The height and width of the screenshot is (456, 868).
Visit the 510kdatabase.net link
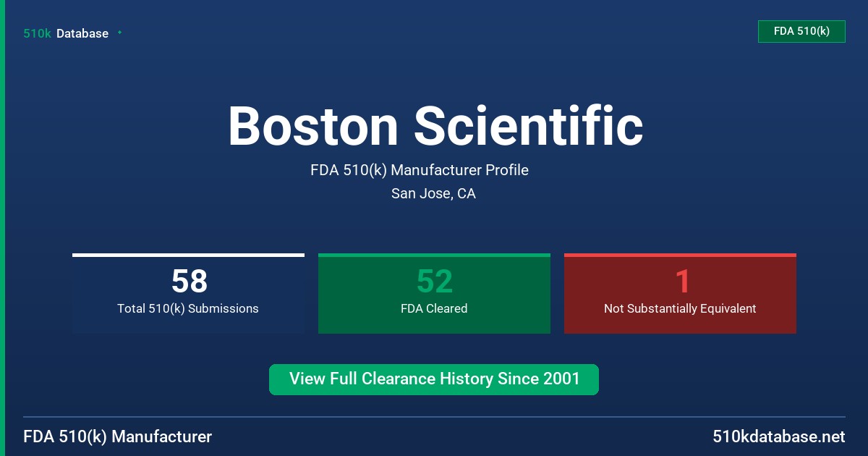click(778, 436)
